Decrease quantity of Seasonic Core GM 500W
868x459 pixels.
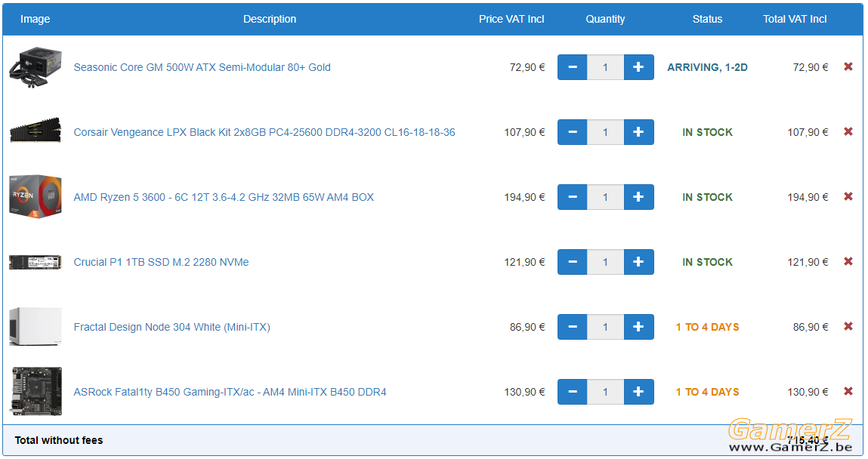pyautogui.click(x=573, y=67)
